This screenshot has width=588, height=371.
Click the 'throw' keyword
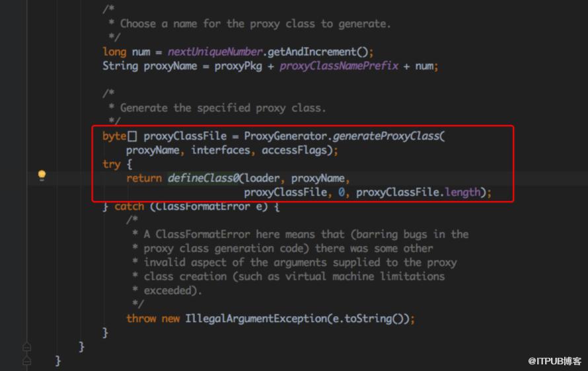pyautogui.click(x=141, y=319)
